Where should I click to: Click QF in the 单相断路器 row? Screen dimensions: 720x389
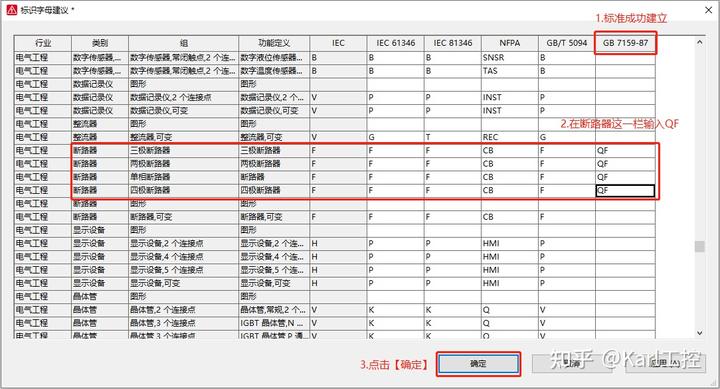point(625,177)
